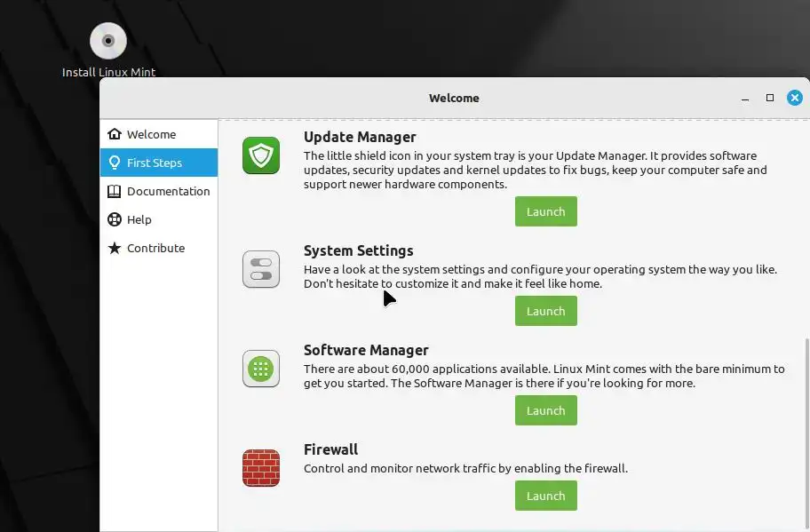Viewport: 810px width, 532px height.
Task: Click the Firewall heading text
Action: point(330,449)
